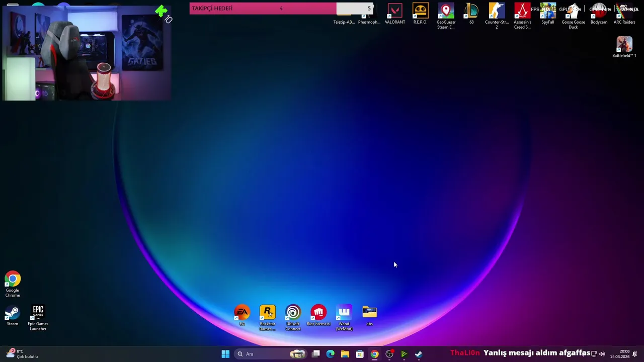This screenshot has height=362, width=644.
Task: Select the Ubisoft Connect desktop shortcut
Action: [x=293, y=318]
